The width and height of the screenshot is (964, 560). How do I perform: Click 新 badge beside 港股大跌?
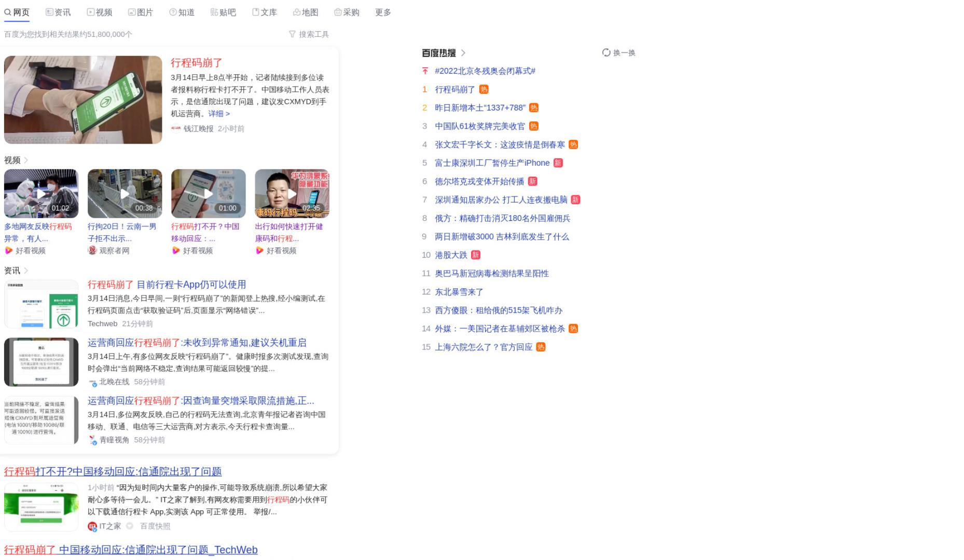pyautogui.click(x=476, y=255)
